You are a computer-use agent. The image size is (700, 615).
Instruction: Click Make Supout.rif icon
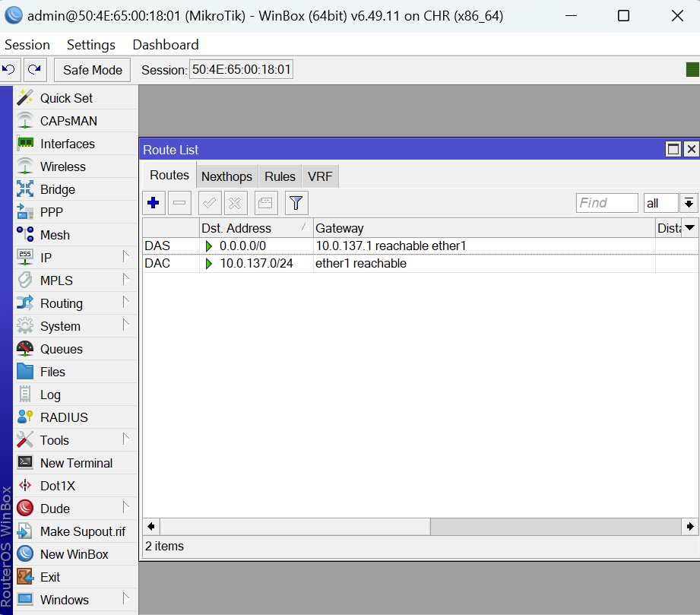[x=25, y=531]
